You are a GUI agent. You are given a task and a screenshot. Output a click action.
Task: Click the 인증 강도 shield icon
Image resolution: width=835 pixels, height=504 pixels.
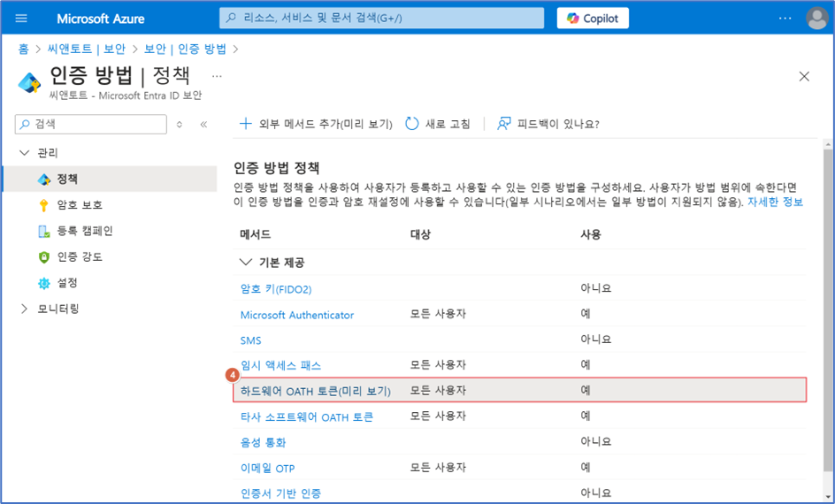coord(43,257)
